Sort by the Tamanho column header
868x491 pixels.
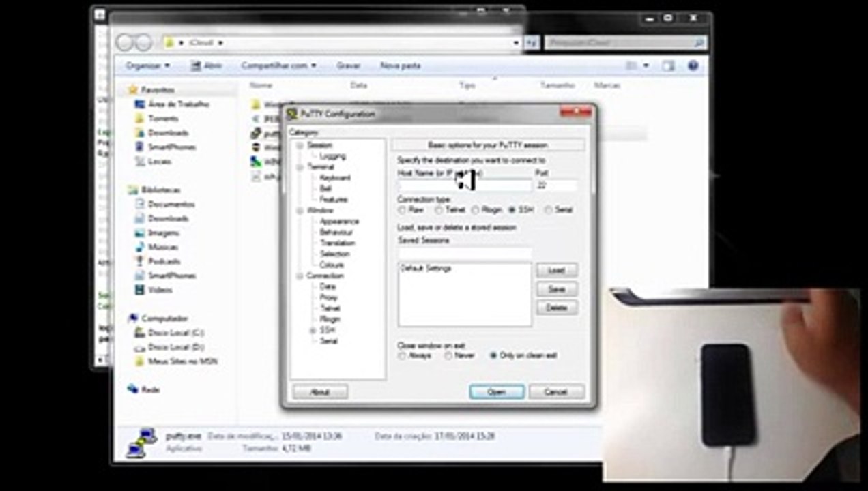tap(558, 85)
